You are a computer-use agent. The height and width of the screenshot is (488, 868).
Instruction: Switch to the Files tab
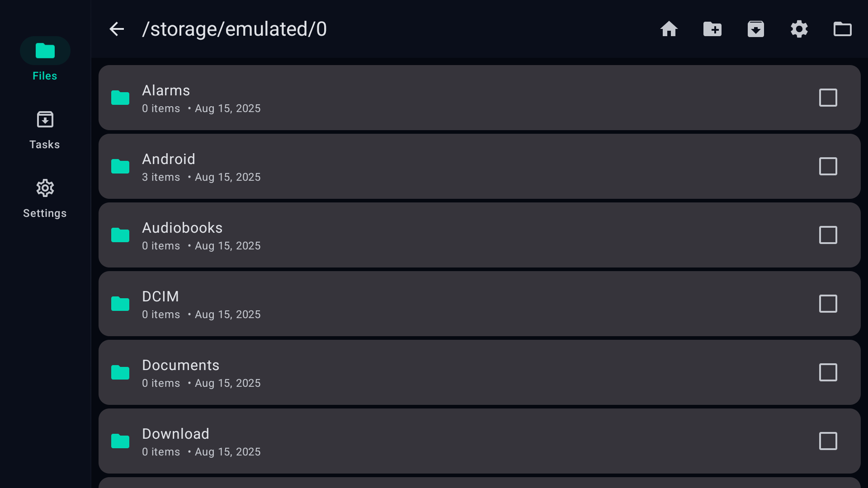(45, 60)
